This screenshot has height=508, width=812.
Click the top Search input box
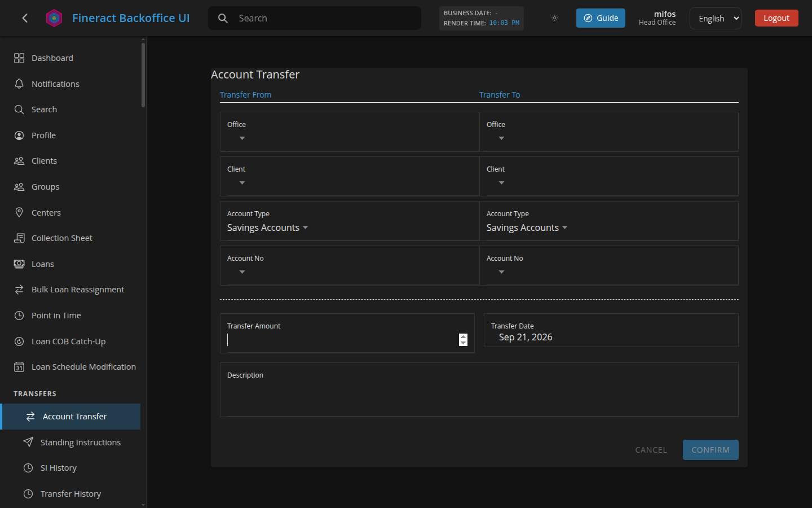click(x=315, y=18)
